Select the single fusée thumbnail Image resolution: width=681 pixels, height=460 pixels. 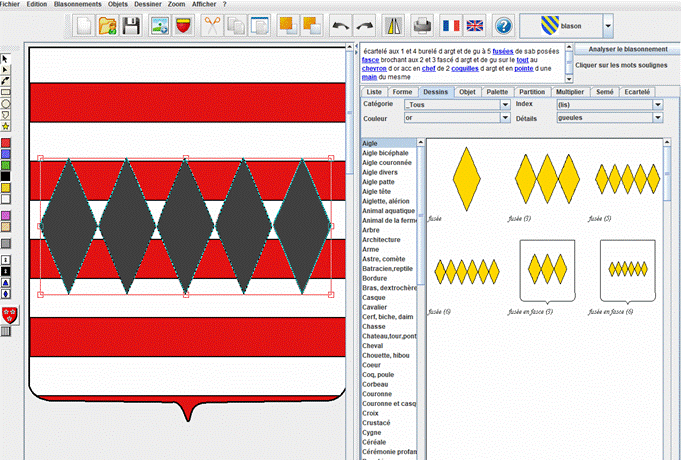[465, 178]
